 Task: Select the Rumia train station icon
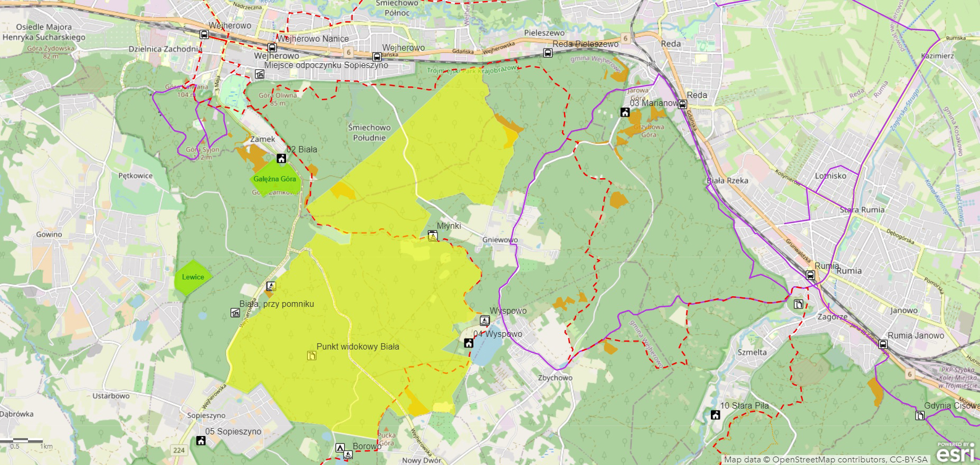pyautogui.click(x=810, y=275)
